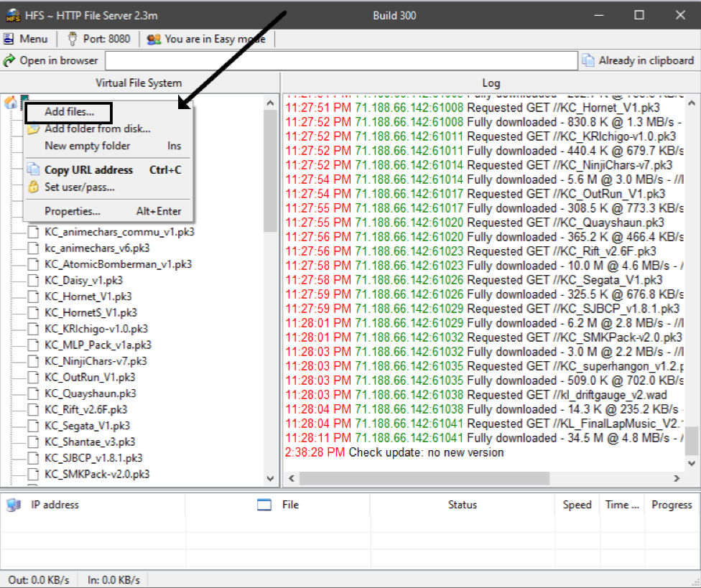Click log panel scroll up arrow
701x588 pixels.
click(692, 103)
